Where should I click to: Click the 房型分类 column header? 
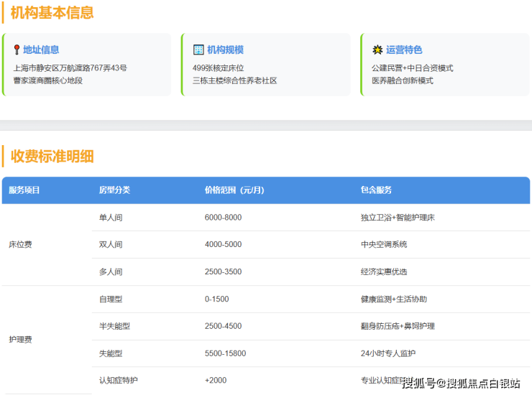pos(114,190)
